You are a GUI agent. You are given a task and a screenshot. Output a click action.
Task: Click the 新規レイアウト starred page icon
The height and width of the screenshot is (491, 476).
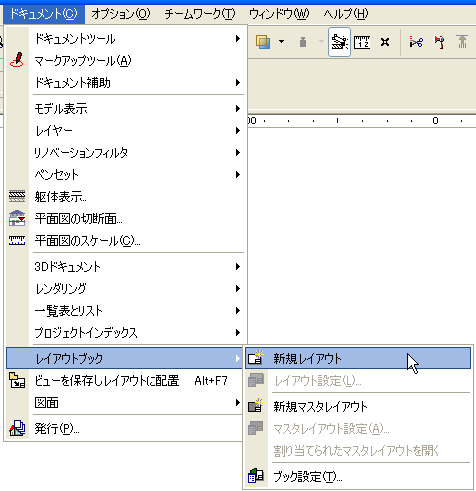pos(256,358)
